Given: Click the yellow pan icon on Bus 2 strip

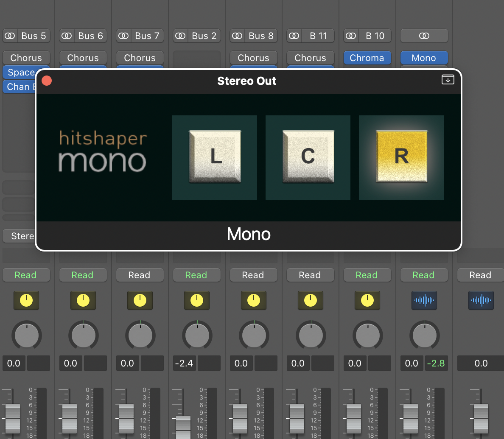Looking at the screenshot, I should tap(196, 300).
